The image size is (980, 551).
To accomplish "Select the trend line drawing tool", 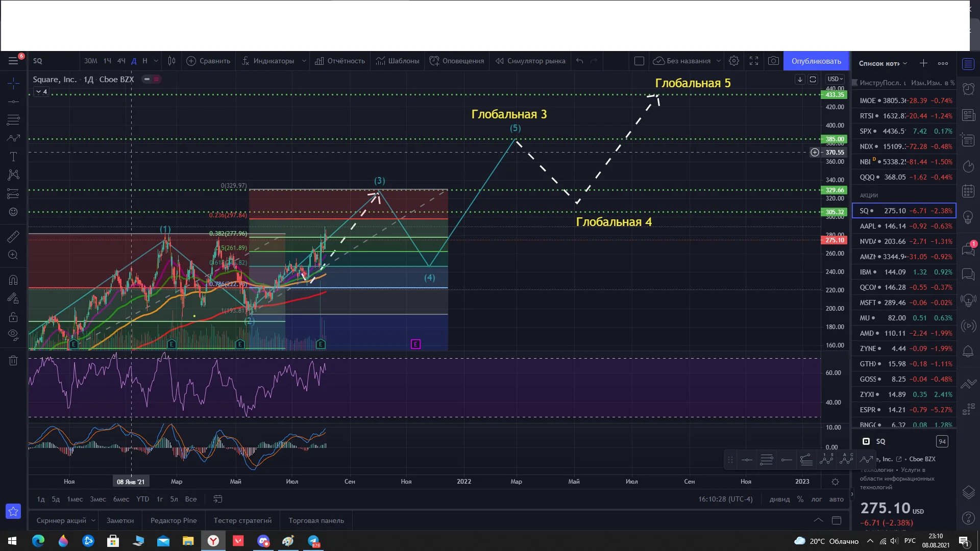I will click(13, 102).
